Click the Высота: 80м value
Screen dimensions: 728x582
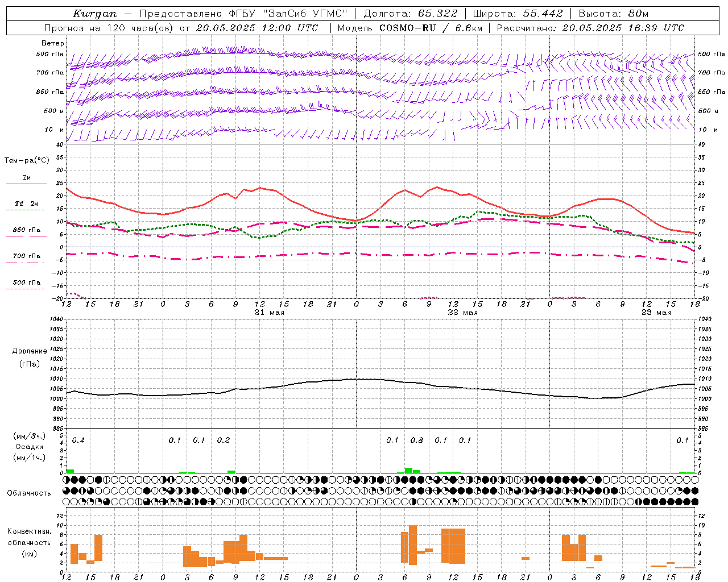pos(614,14)
